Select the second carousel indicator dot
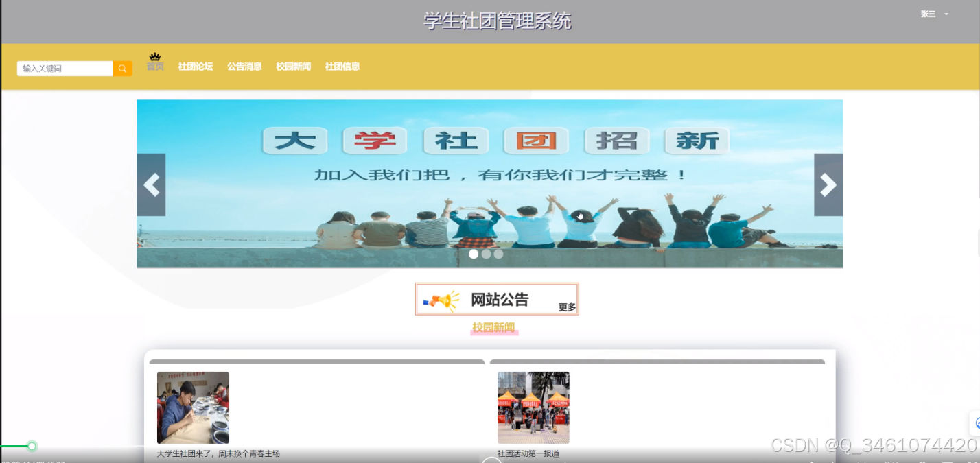This screenshot has height=463, width=980. [x=486, y=254]
